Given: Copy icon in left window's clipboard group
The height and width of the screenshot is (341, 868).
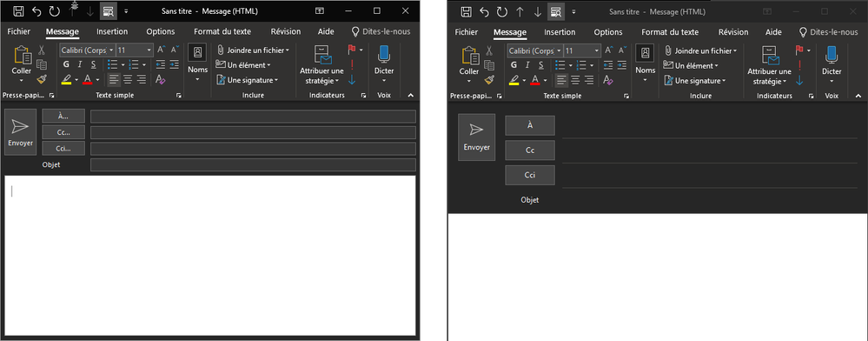Looking at the screenshot, I should coord(42,65).
